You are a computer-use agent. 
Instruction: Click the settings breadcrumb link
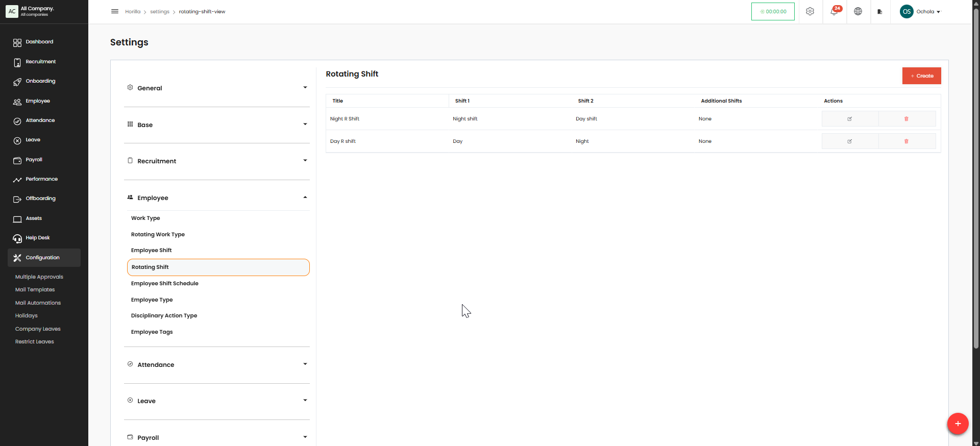(x=159, y=12)
